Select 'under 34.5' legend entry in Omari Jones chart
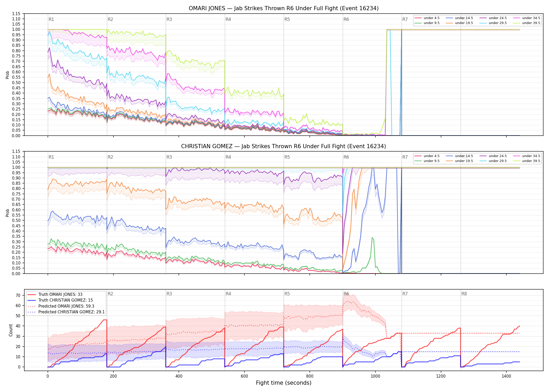Image resolution: width=549 pixels, height=392 pixels. 527,18
